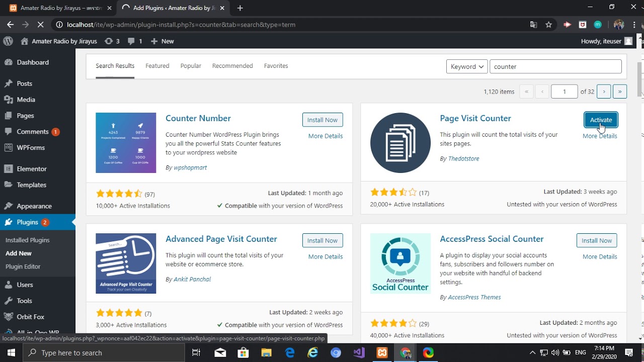
Task: Focus the plugin search field containing counter
Action: click(x=555, y=66)
